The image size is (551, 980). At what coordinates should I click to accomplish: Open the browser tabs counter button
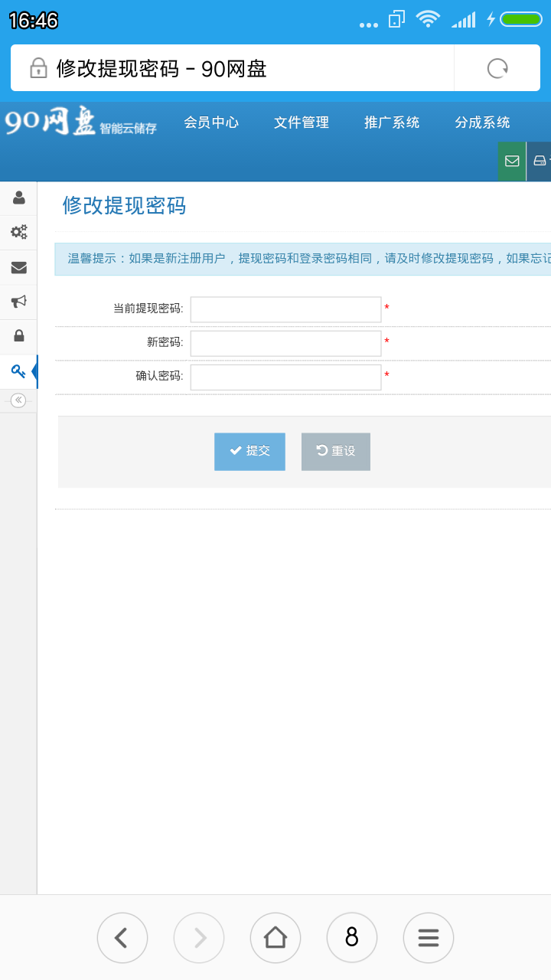pos(352,937)
